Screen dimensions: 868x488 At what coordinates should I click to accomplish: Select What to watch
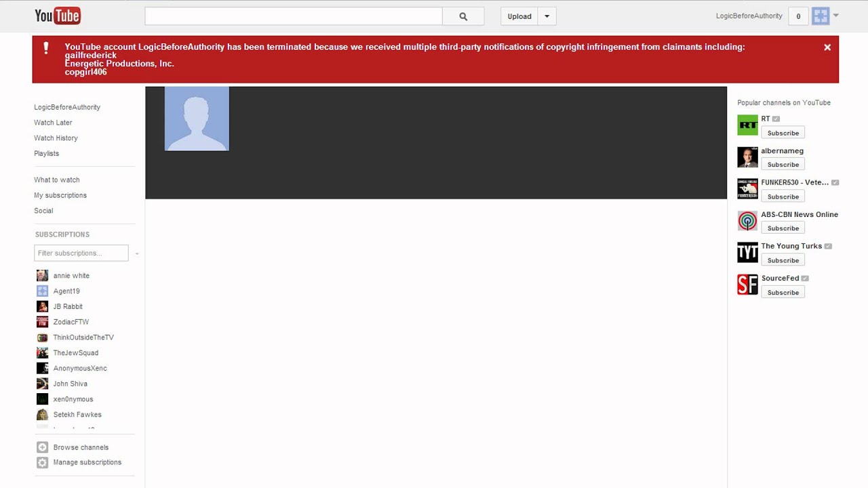coord(57,180)
